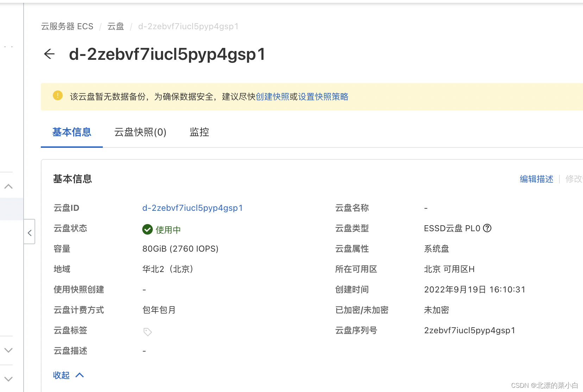
Task: Open 云服务器 ECS breadcrumb
Action: 67,26
